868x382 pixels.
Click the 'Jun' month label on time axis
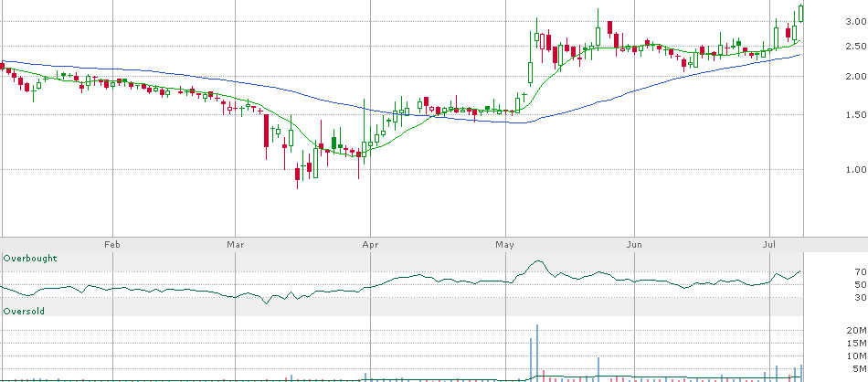click(x=634, y=245)
